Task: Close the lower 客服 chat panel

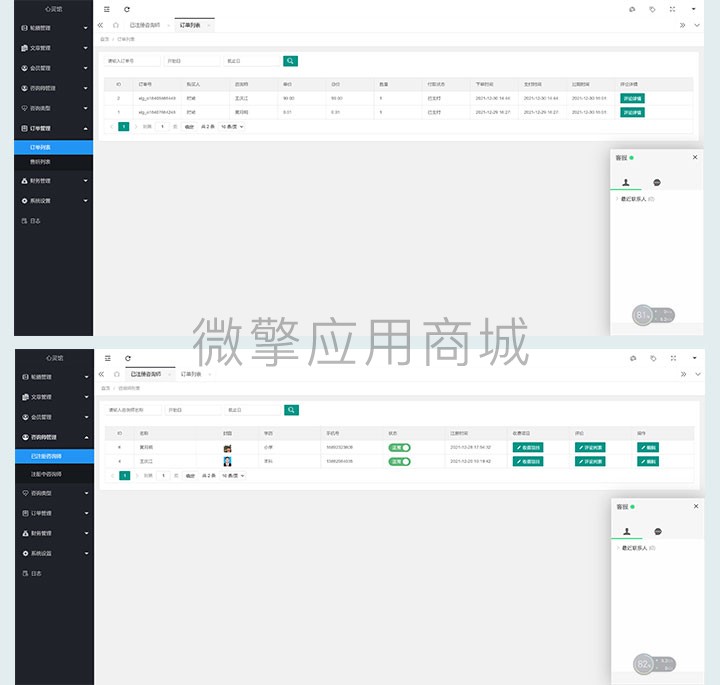Action: (696, 506)
